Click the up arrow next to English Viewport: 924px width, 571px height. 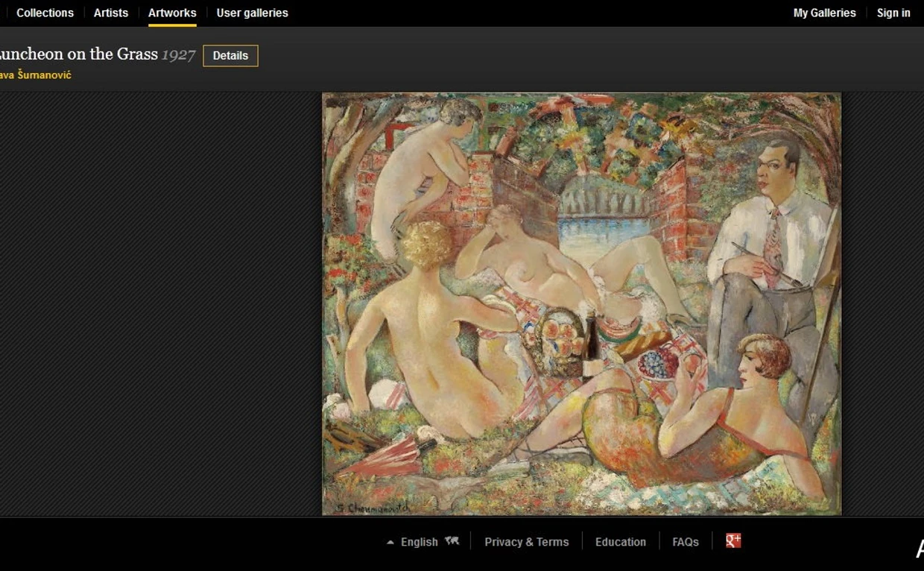(x=390, y=543)
